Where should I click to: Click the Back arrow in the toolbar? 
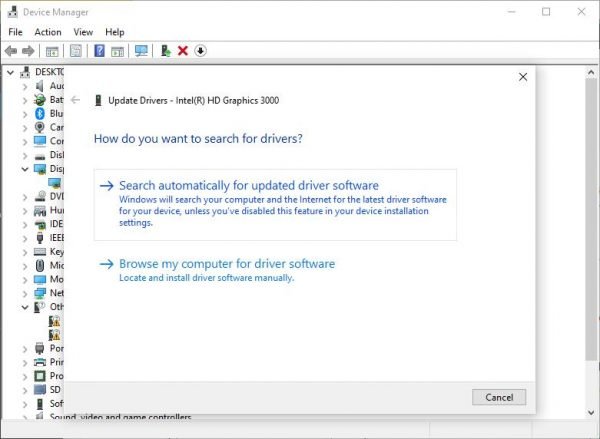[11, 51]
